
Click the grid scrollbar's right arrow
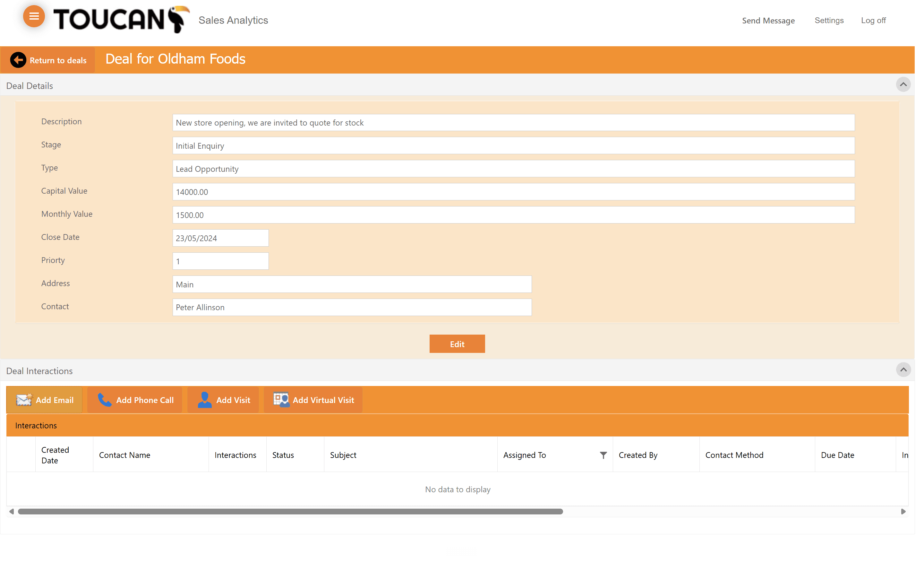(x=903, y=512)
